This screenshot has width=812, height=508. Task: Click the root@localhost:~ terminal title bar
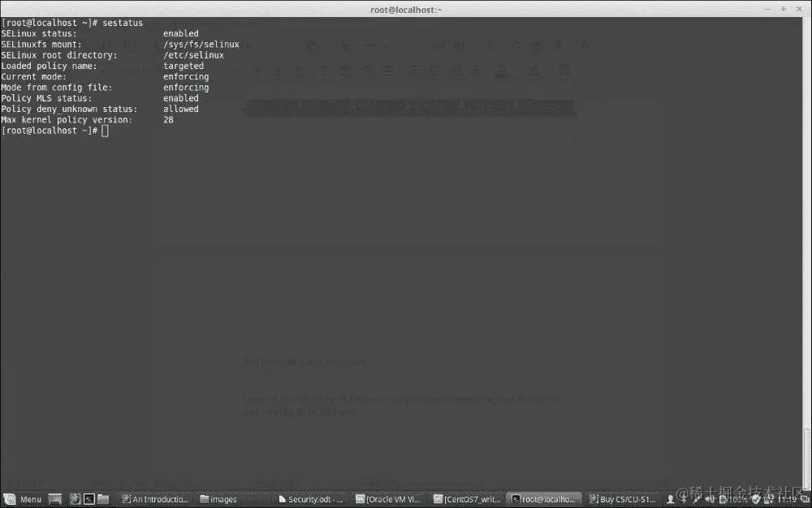coord(406,9)
